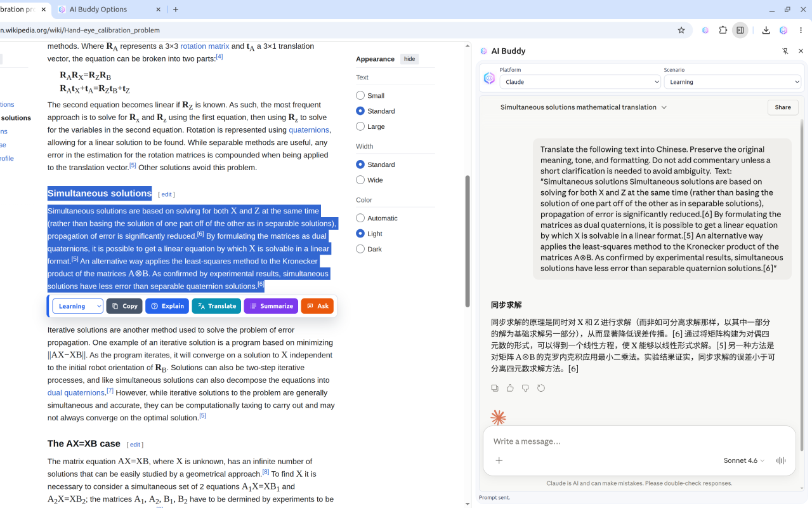The width and height of the screenshot is (812, 508).
Task: Retry the response with the refresh icon
Action: point(541,388)
